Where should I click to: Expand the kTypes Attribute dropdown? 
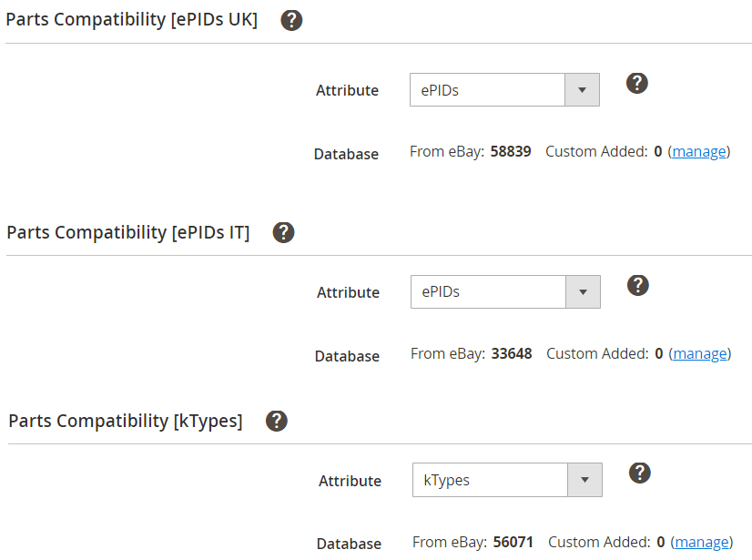pyautogui.click(x=507, y=480)
